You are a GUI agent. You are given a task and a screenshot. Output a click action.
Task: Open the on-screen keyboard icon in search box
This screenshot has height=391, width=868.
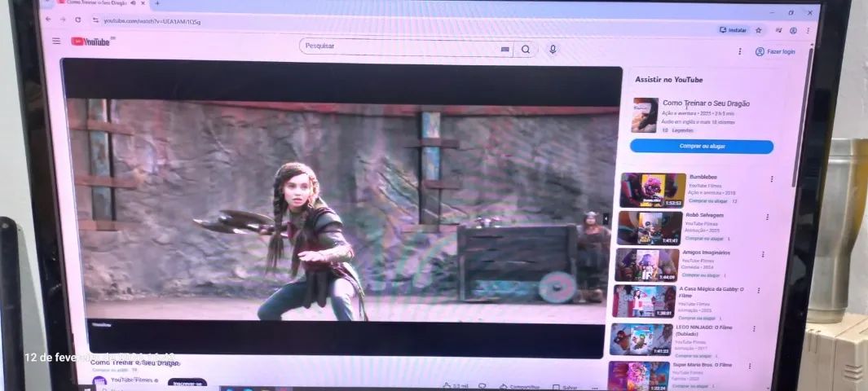point(504,49)
